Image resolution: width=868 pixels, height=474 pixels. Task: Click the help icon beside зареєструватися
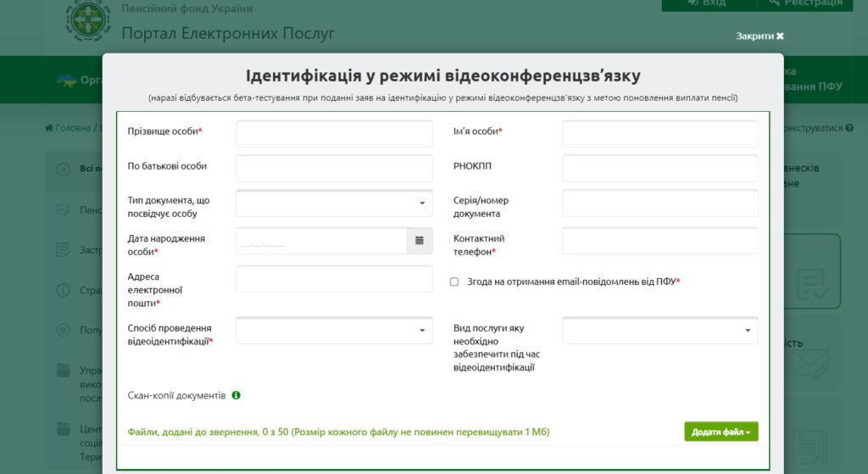(x=849, y=128)
